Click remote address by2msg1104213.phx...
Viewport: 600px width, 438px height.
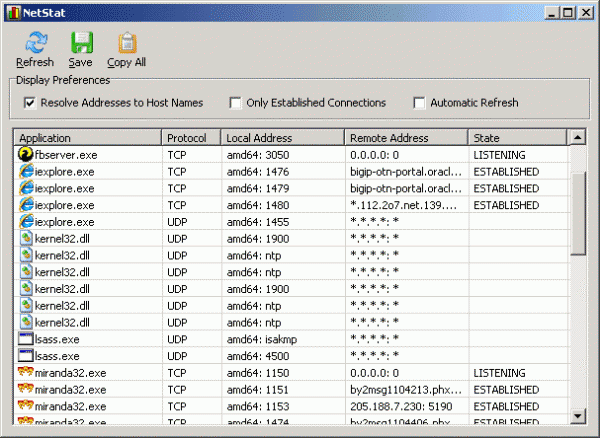click(x=406, y=390)
